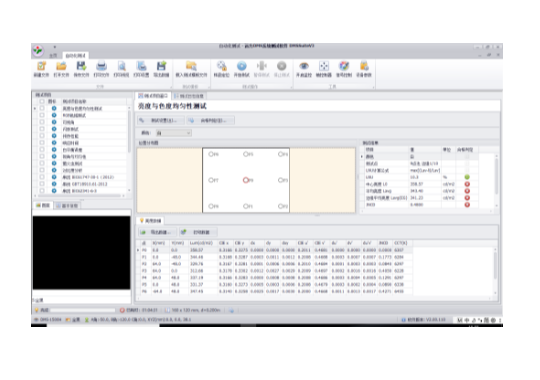Click the Save File floppy disk icon
The height and width of the screenshot is (380, 540).
tap(81, 66)
